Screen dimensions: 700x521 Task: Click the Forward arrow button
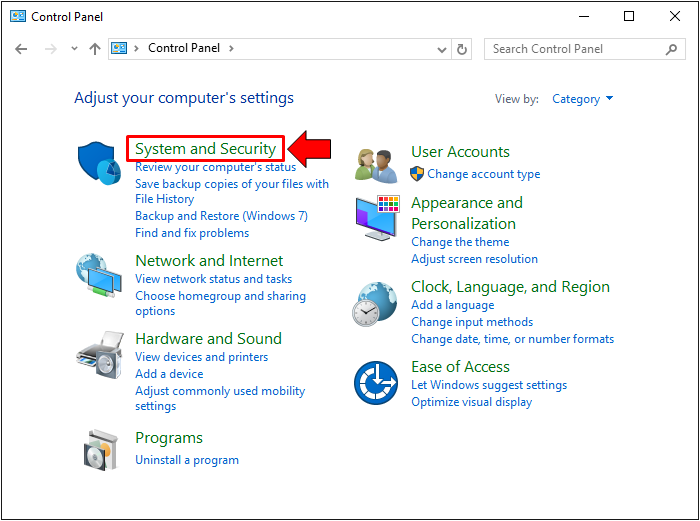point(51,49)
